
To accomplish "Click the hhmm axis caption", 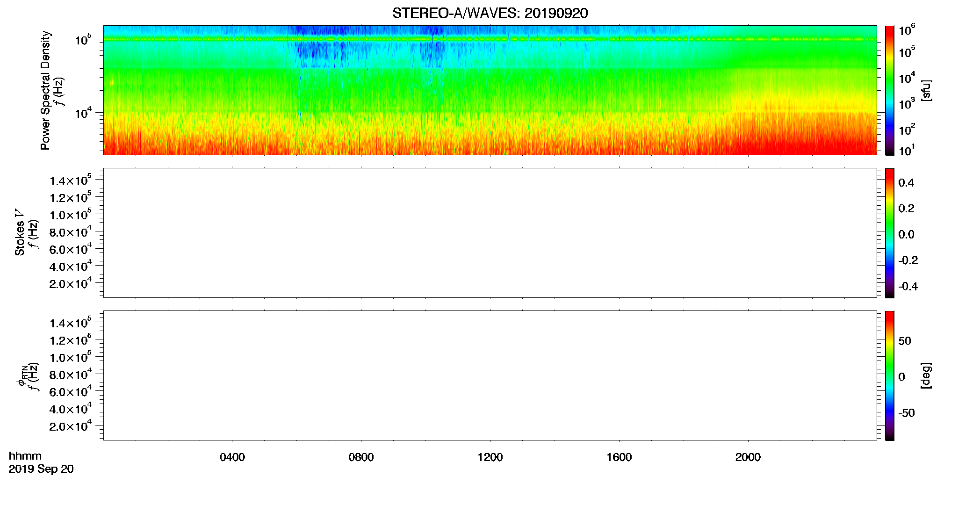I will [25, 456].
